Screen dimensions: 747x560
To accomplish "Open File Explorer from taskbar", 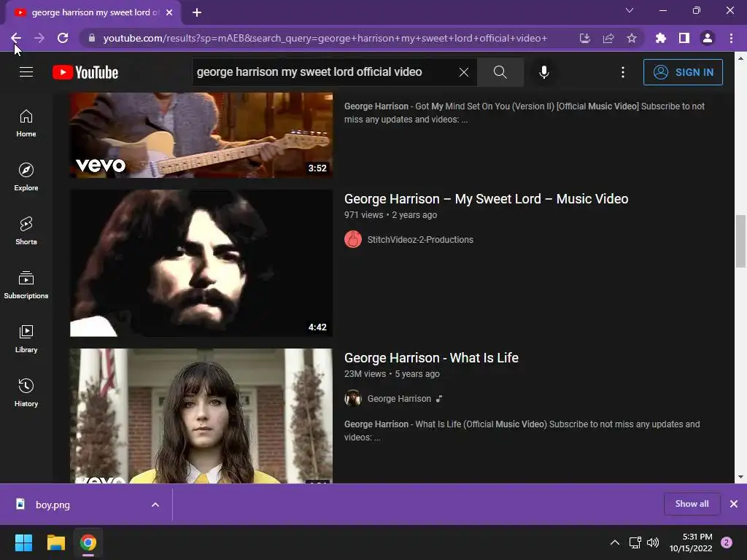I will [55, 542].
